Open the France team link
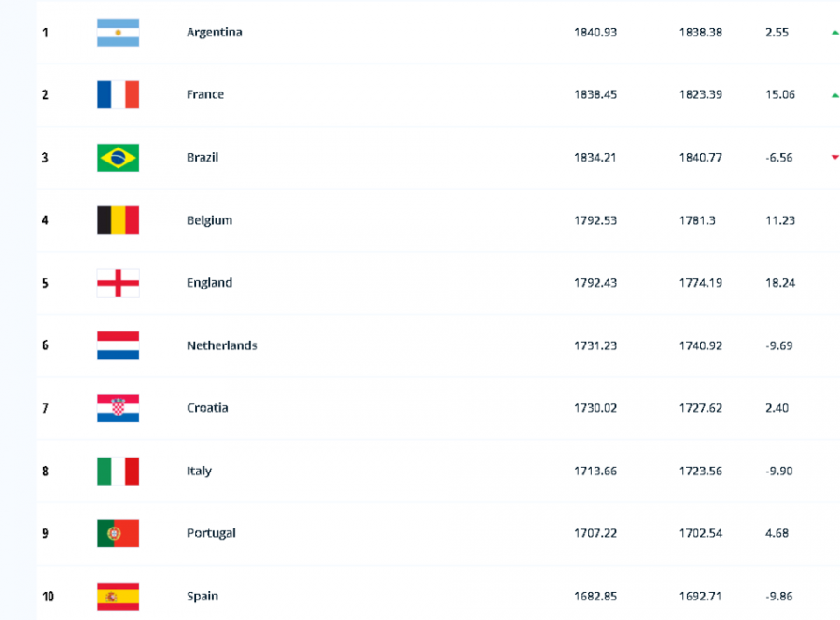 (205, 94)
